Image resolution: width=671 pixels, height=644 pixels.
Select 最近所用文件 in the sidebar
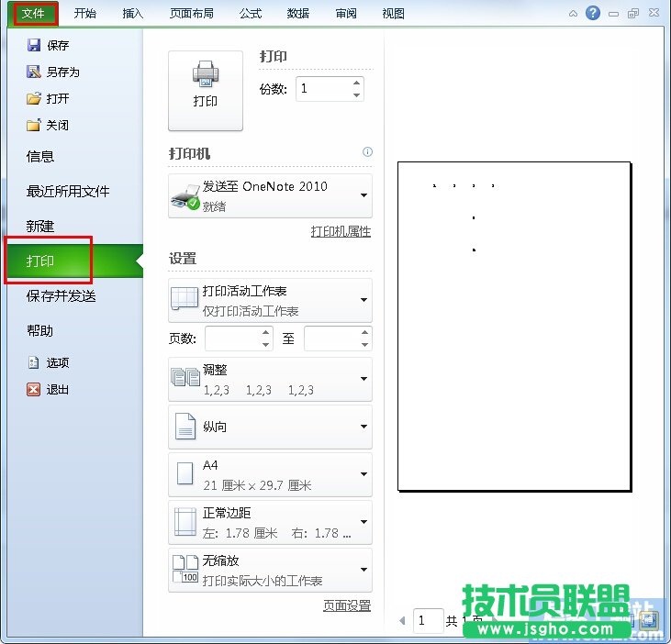pyautogui.click(x=68, y=191)
